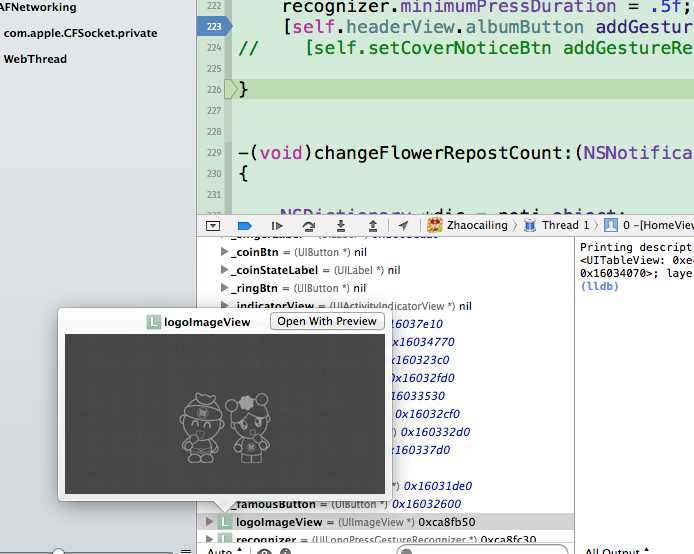This screenshot has height=554, width=694.
Task: Open the stack frame 0 HomeView item
Action: pos(649,225)
